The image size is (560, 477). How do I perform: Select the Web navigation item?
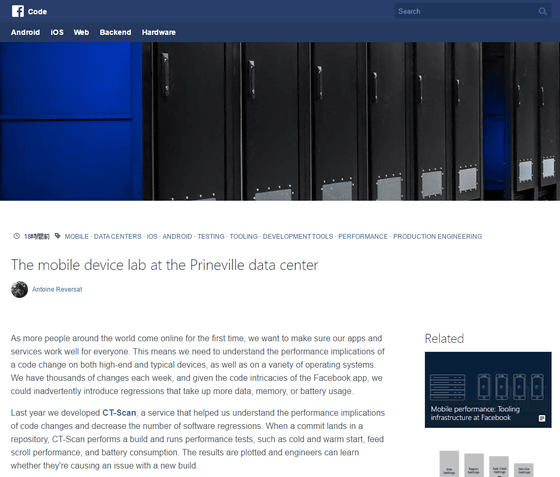pyautogui.click(x=81, y=32)
